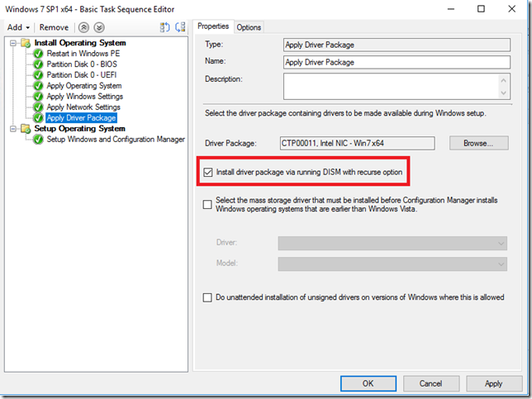The width and height of the screenshot is (532, 399).
Task: Enable unattended installation of unsigned drivers
Action: click(207, 297)
